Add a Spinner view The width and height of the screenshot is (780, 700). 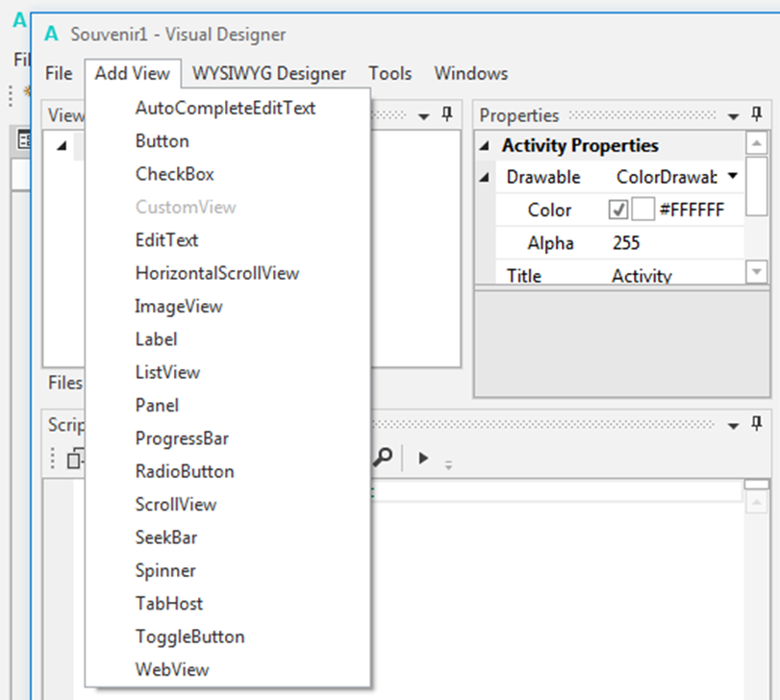(x=228, y=571)
